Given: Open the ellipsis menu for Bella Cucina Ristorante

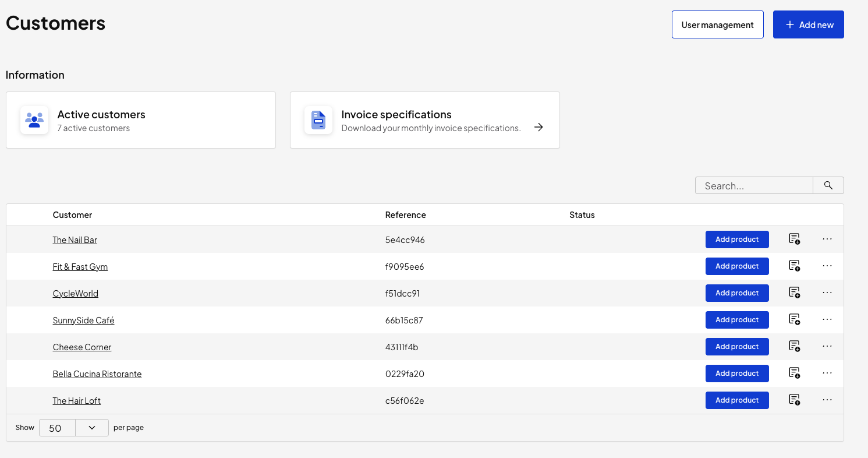Looking at the screenshot, I should pos(827,373).
